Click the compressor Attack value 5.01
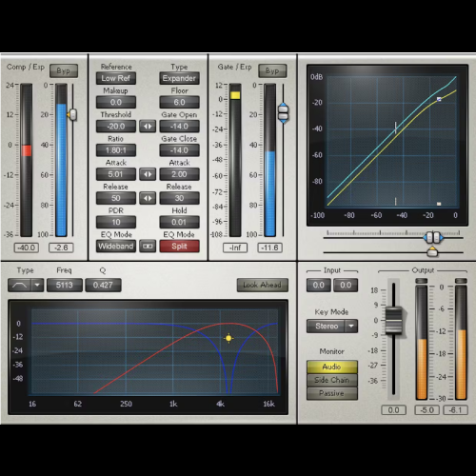 [116, 174]
